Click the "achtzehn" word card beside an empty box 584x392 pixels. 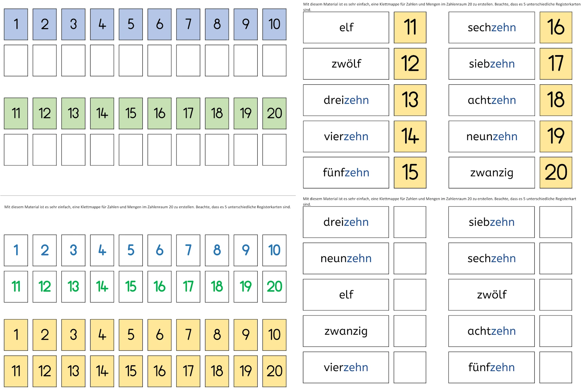point(491,331)
